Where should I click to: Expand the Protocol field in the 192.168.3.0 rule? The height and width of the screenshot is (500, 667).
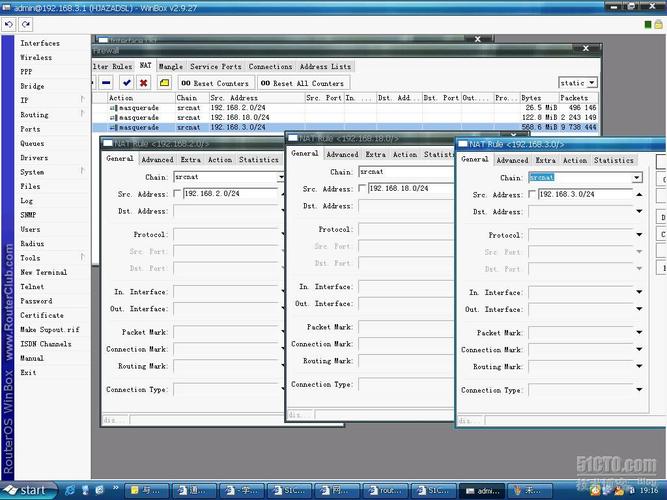click(x=639, y=235)
